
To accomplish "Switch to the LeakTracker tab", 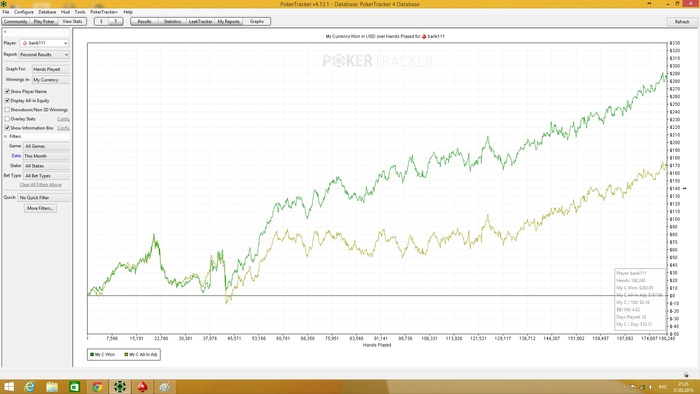I will (200, 21).
